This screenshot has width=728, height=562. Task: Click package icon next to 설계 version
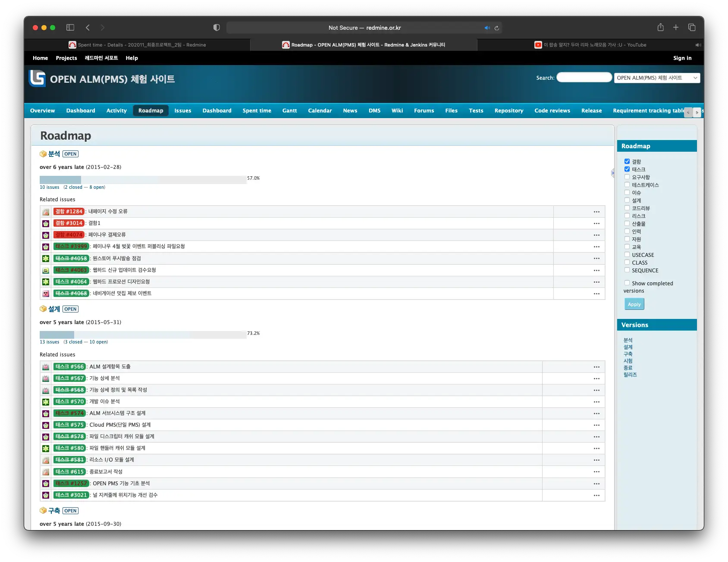pos(43,309)
